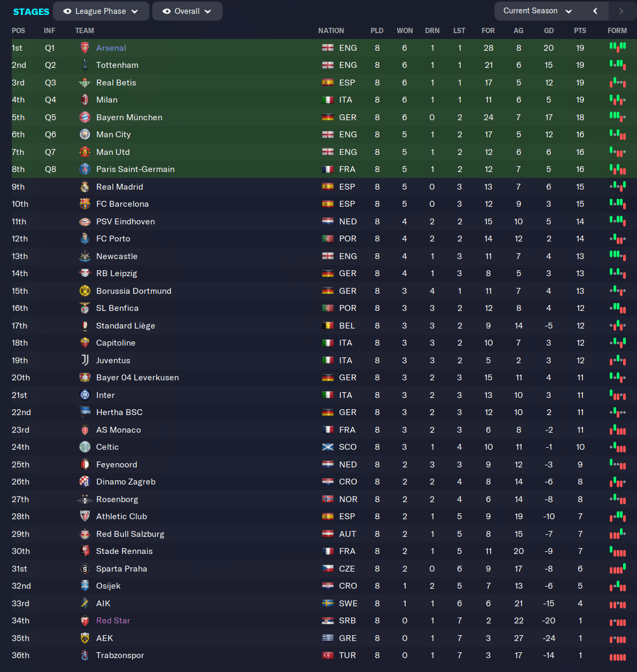Click the eye icon in League Phase selector

pos(67,11)
